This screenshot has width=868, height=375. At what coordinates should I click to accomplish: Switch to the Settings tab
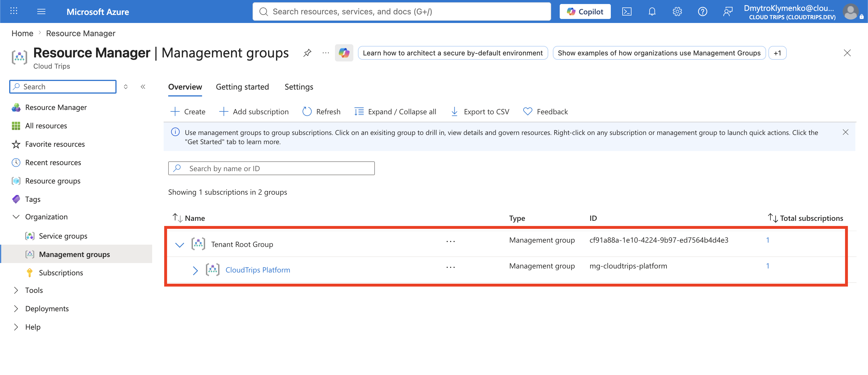299,87
